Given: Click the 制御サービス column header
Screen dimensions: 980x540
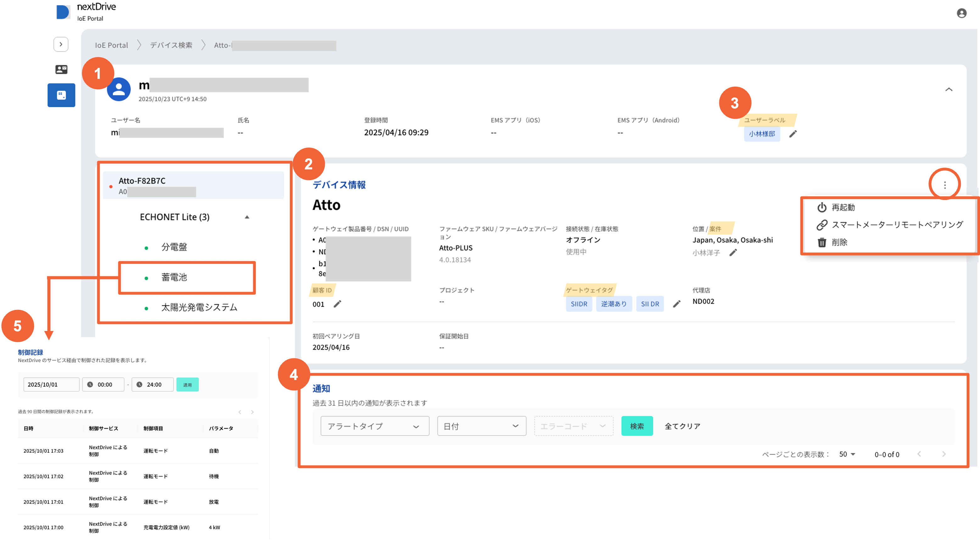Looking at the screenshot, I should (x=103, y=428).
